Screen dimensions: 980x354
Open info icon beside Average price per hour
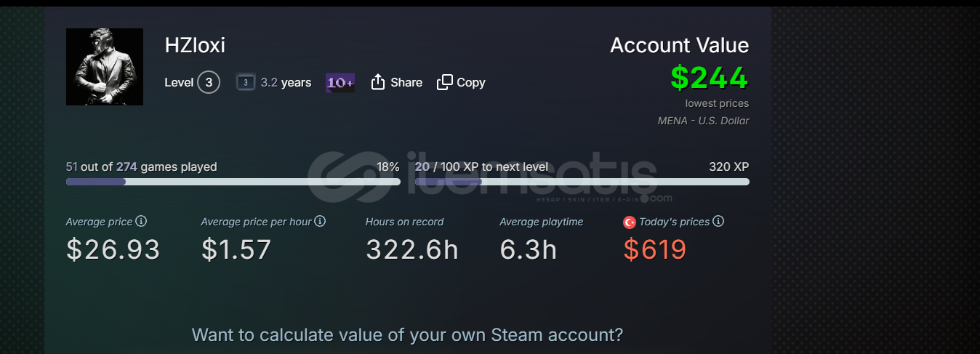pyautogui.click(x=320, y=221)
